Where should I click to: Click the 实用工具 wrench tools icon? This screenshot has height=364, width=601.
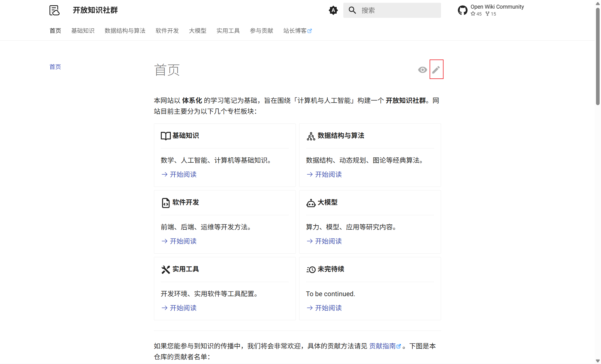[x=166, y=269]
